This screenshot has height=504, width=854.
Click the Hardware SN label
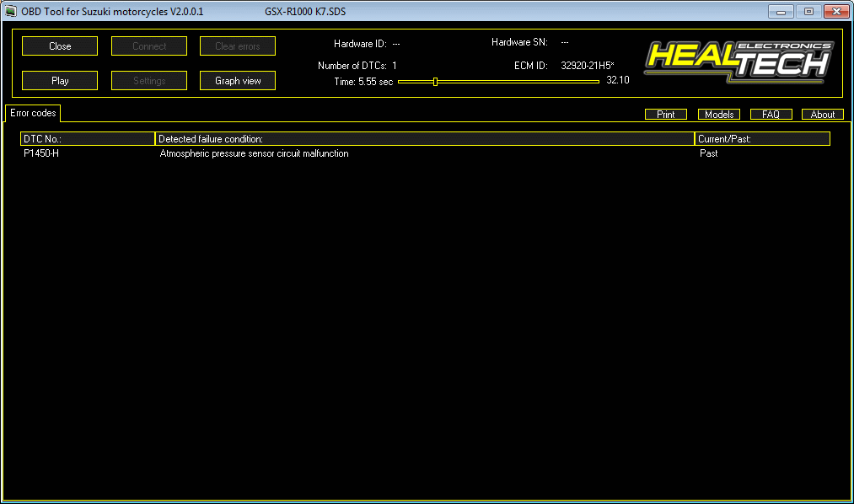coord(519,42)
